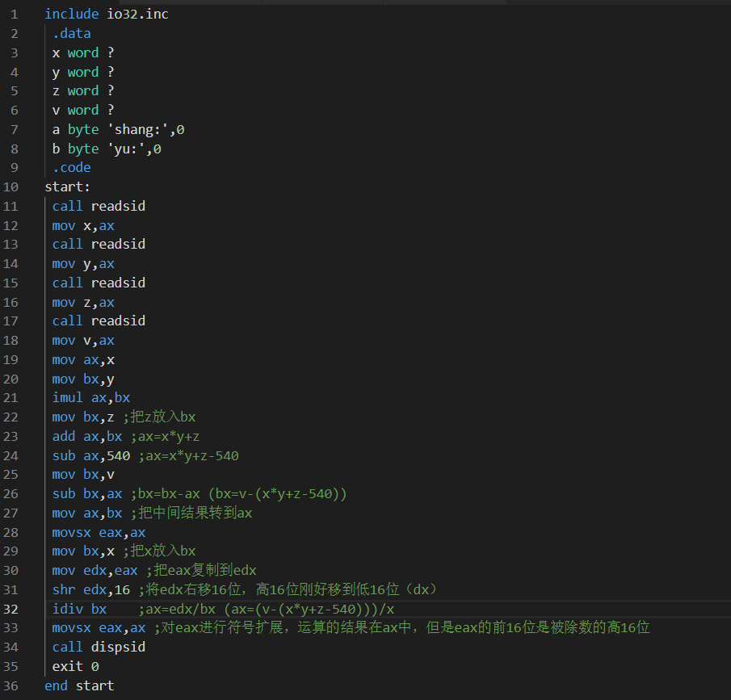
Task: Click 'imul ax,bx' instruction
Action: 91,397
